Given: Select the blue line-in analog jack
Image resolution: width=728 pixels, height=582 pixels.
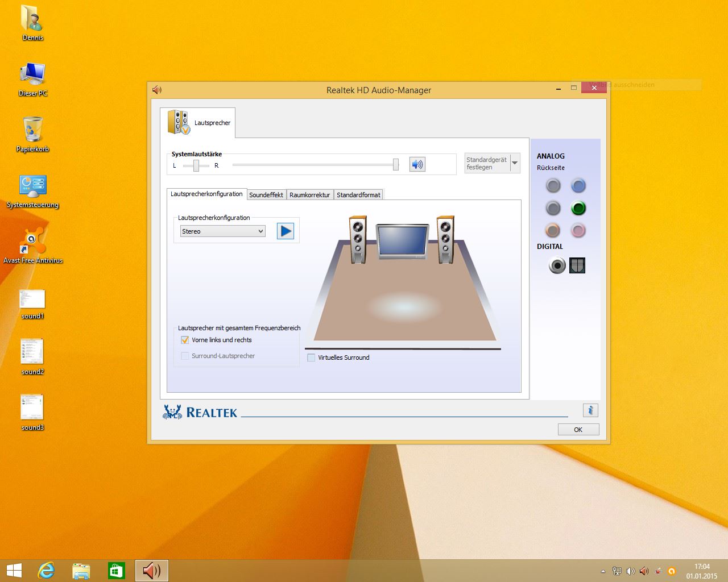Looking at the screenshot, I should (578, 185).
